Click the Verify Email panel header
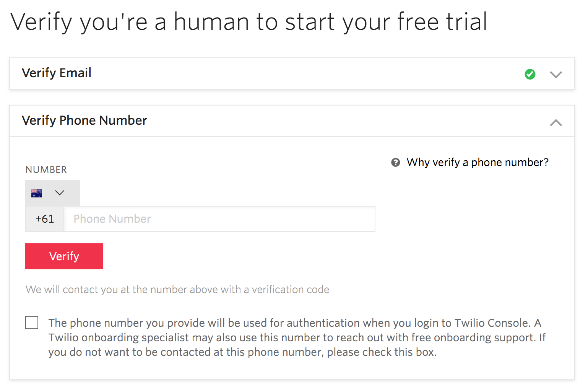Screen dimensions: 588x391 (292, 73)
